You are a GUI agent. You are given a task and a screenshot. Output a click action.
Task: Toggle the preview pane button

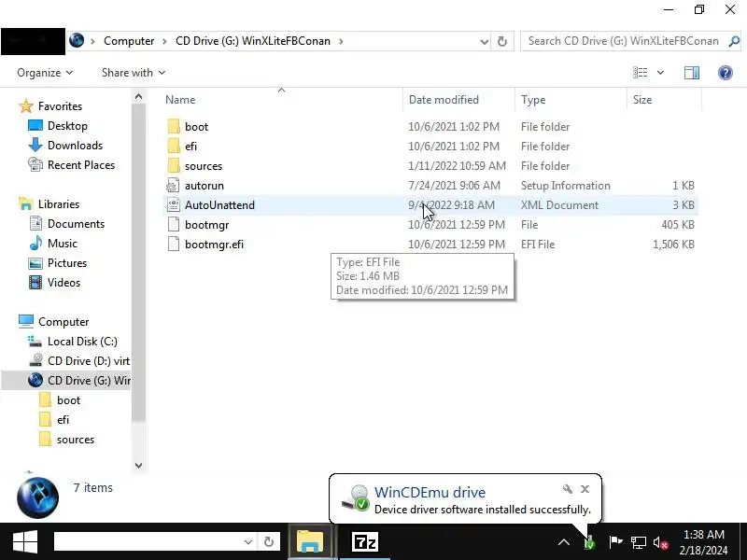[692, 73]
